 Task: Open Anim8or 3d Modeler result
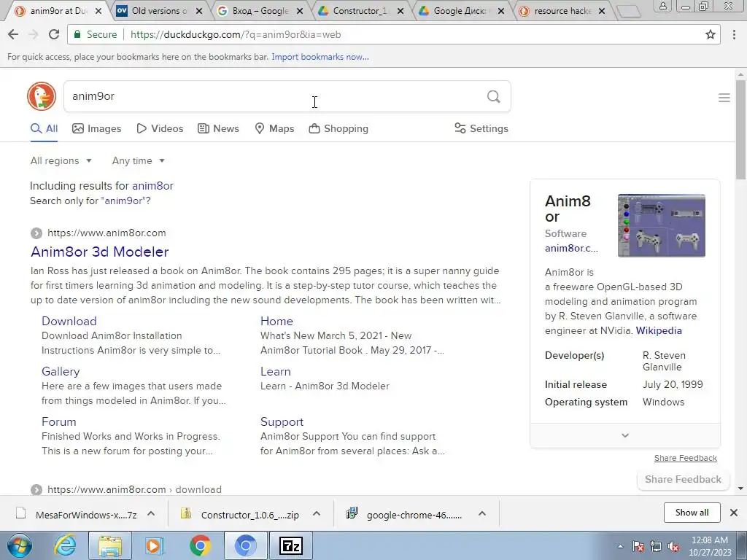coord(99,252)
